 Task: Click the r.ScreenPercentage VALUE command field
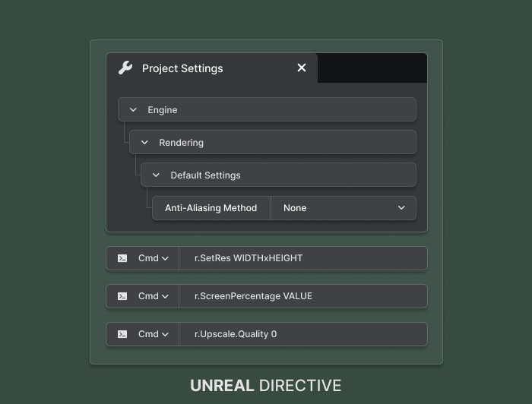(302, 296)
